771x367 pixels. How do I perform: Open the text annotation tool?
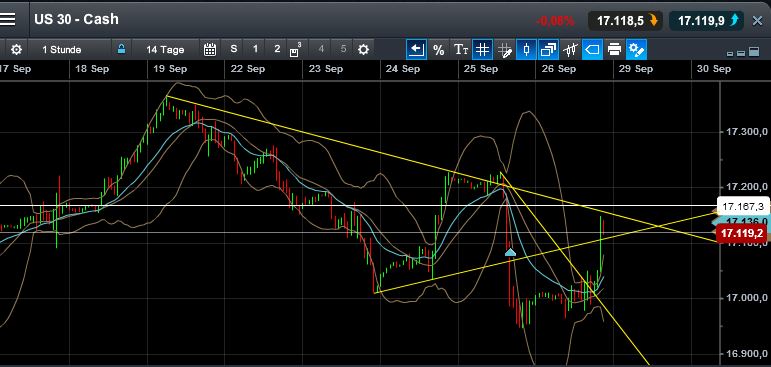pyautogui.click(x=461, y=50)
